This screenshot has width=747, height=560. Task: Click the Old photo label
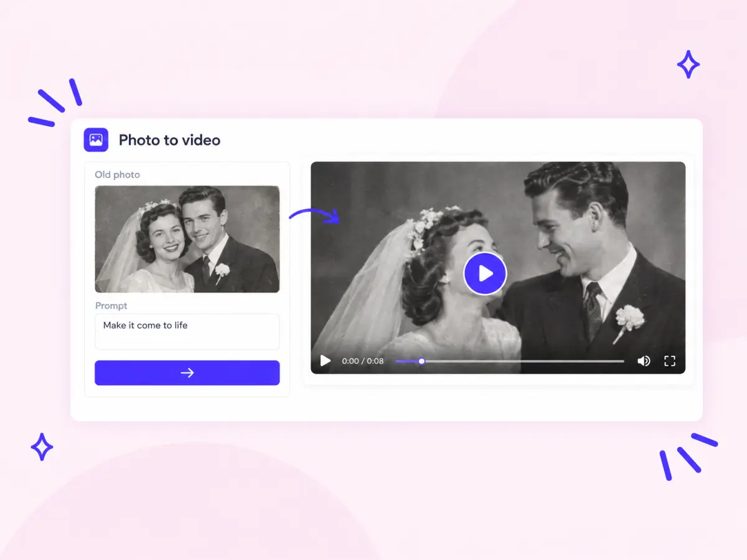pos(117,175)
